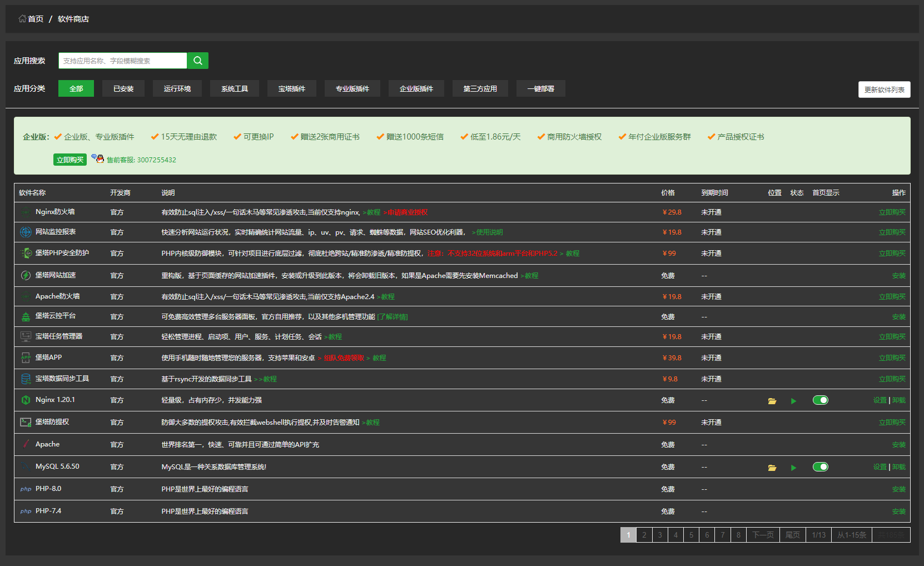Open the MySQL 5.6.50 folder location icon
This screenshot has height=566, width=924.
tap(772, 468)
